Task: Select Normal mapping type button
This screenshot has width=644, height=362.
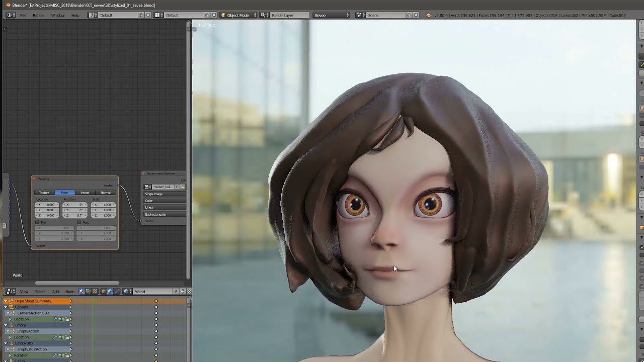Action: pos(105,193)
